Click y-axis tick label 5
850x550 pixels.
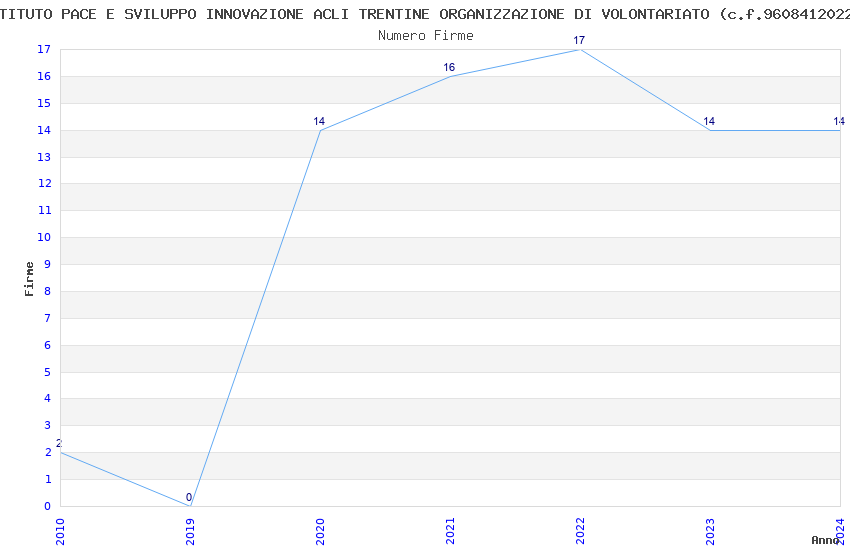point(48,372)
